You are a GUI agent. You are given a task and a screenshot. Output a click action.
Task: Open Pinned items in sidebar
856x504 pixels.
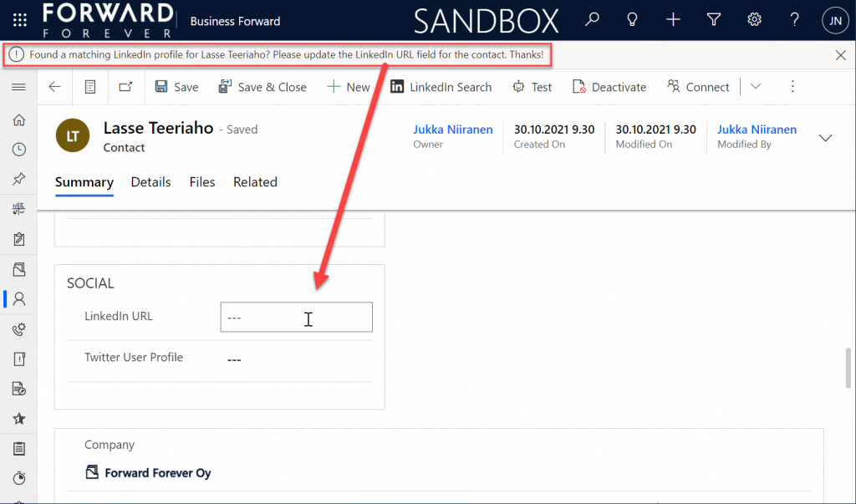[19, 179]
